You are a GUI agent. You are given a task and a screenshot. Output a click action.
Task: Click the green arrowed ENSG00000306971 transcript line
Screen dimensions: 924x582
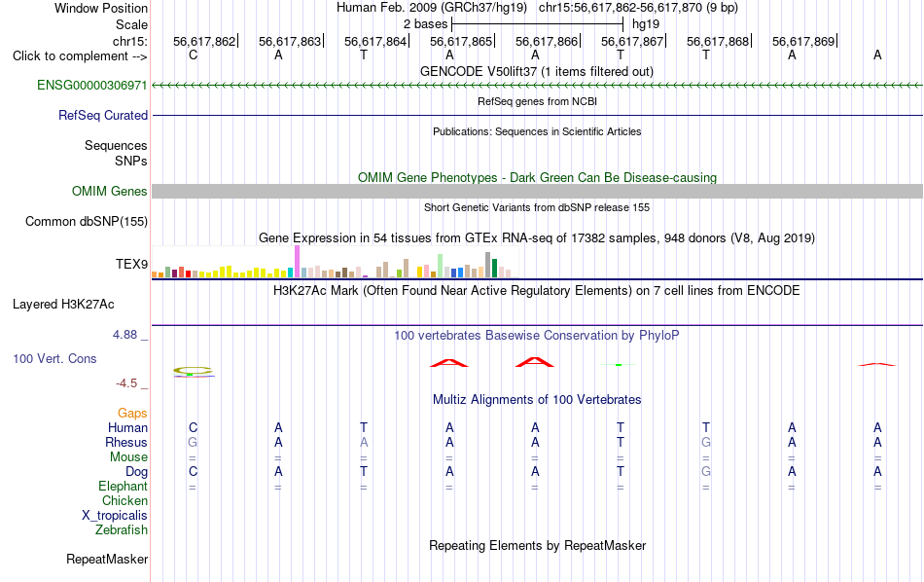point(537,86)
